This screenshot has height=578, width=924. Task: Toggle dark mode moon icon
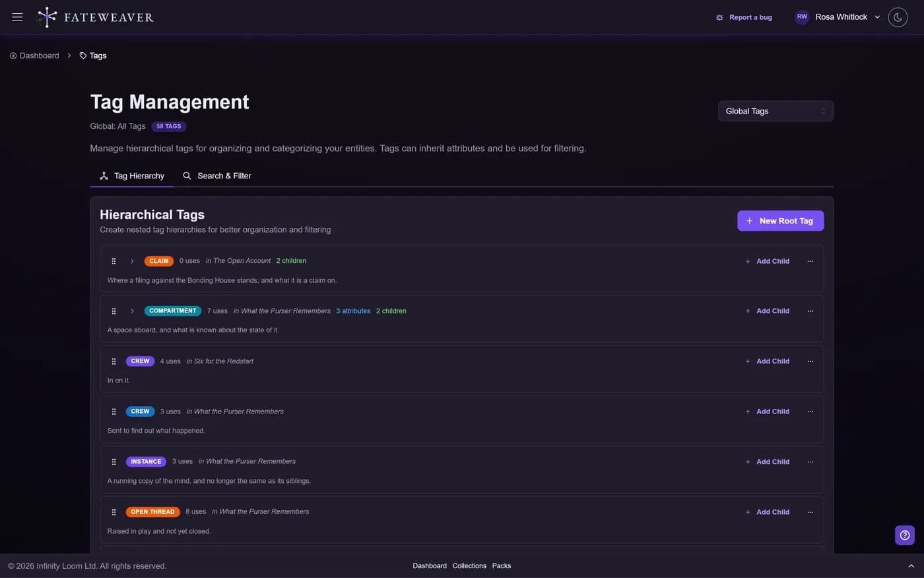pos(898,17)
